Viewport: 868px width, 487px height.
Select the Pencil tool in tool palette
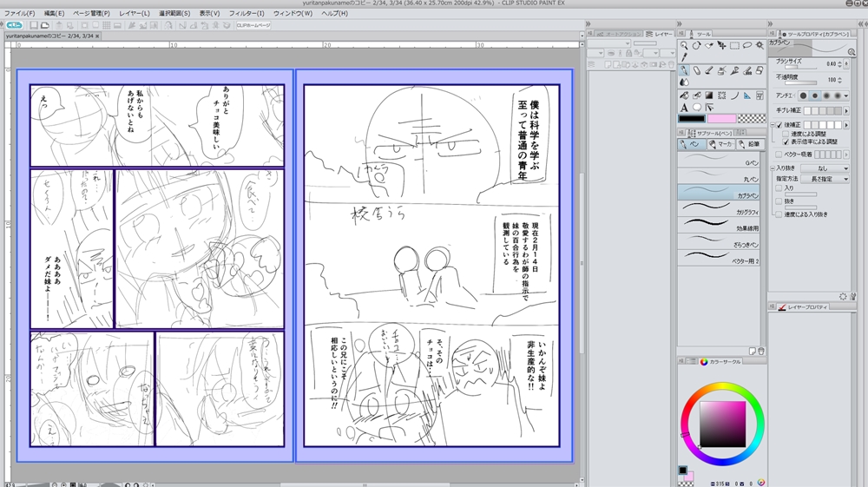pyautogui.click(x=696, y=70)
